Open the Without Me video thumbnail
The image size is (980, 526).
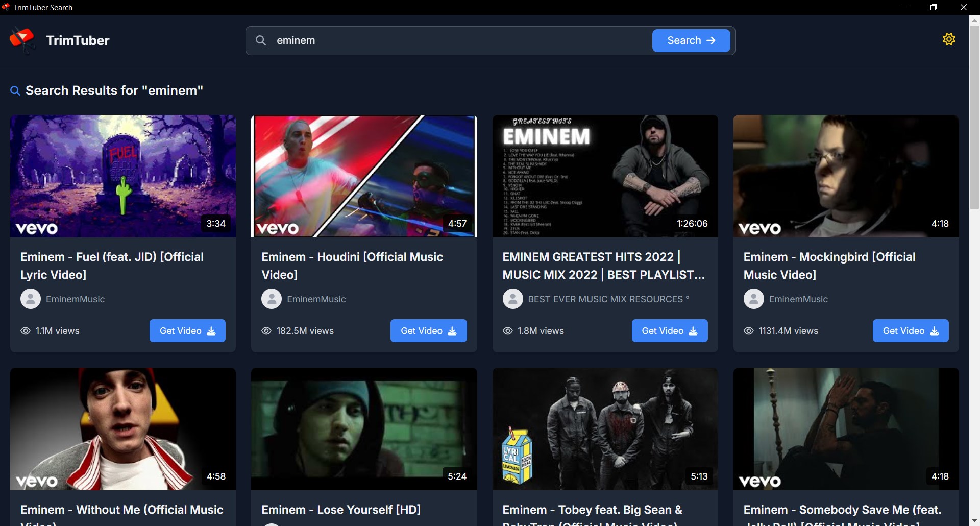[123, 429]
